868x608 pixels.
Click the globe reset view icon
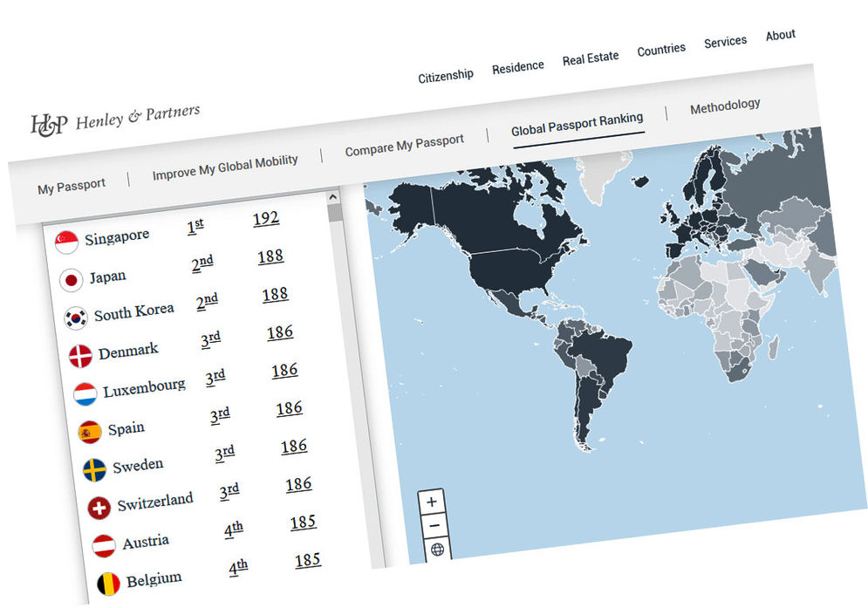point(437,550)
